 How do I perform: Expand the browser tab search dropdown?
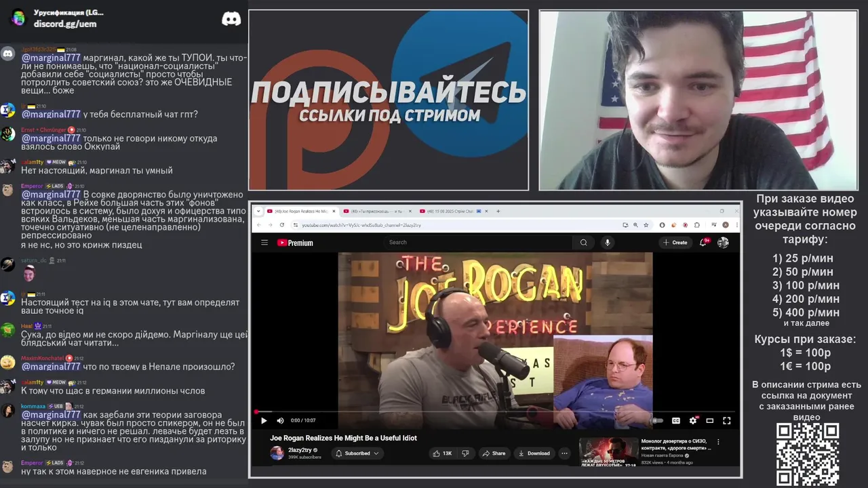click(x=258, y=211)
